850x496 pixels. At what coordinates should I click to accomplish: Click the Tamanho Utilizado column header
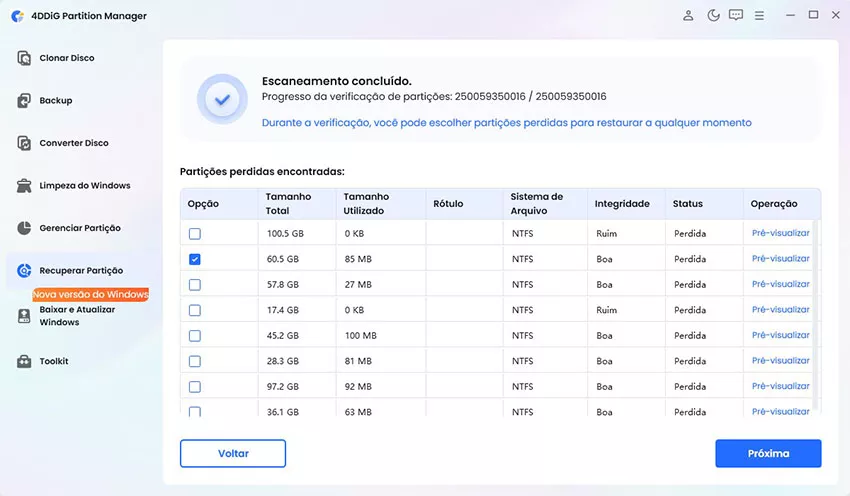(381, 204)
